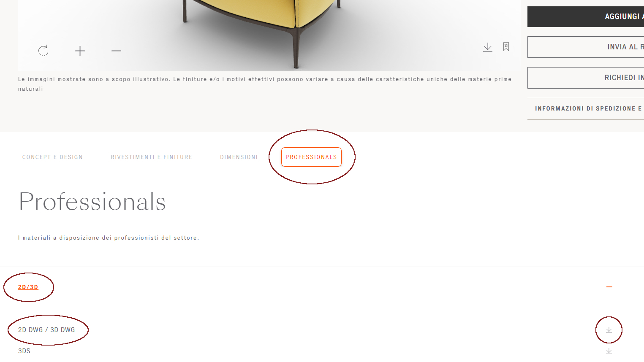
Task: Bookmark the product with the bookmark icon
Action: 506,46
